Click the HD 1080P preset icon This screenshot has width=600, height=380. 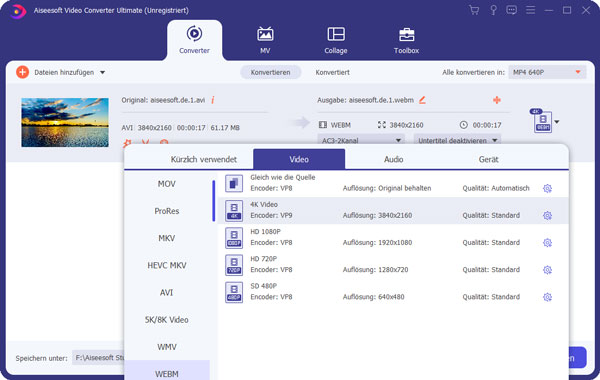click(x=234, y=238)
